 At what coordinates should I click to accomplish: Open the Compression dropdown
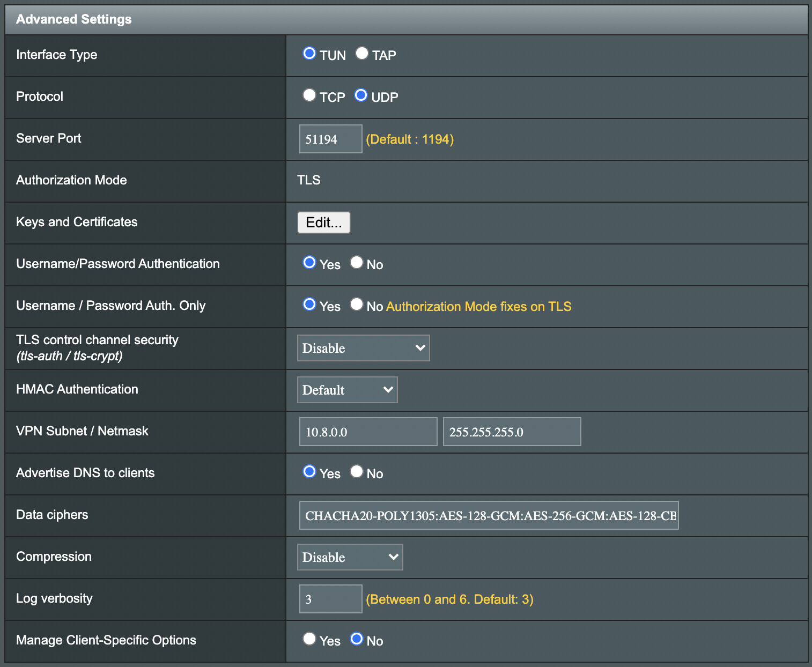[350, 558]
